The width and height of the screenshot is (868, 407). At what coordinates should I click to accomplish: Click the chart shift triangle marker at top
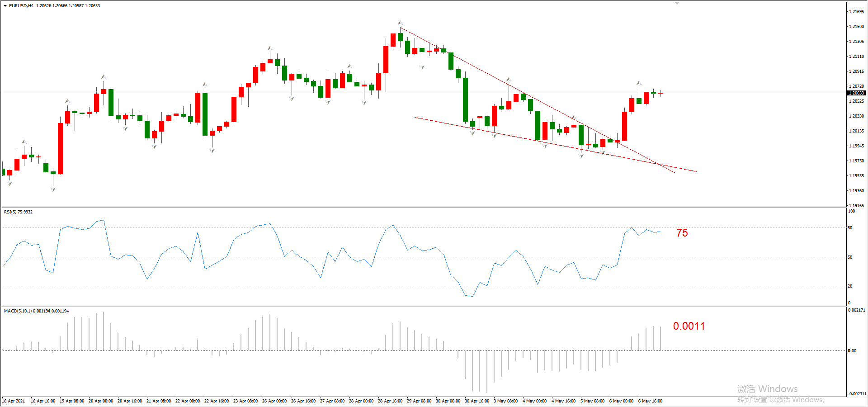(x=677, y=3)
